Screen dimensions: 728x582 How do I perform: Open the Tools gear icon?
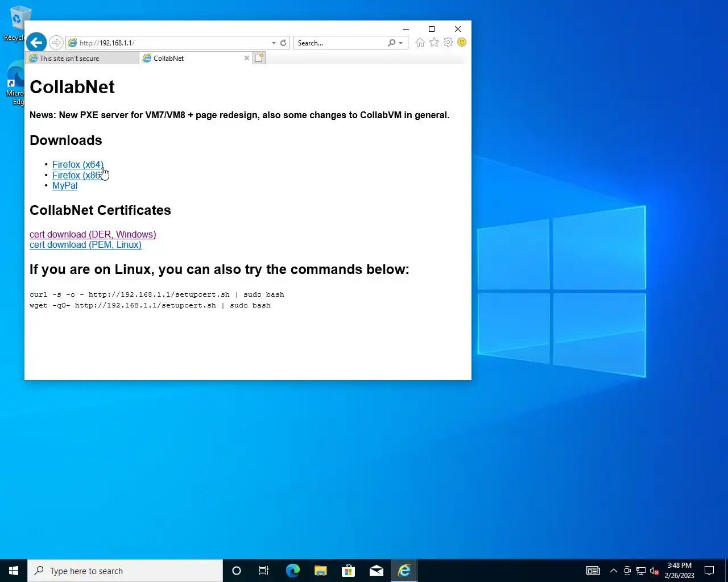coord(448,43)
